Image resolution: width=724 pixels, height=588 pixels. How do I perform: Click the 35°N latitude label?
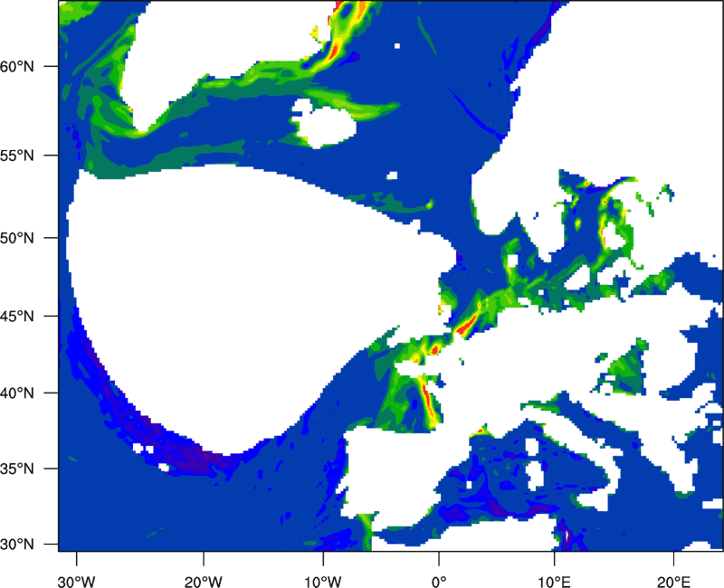pyautogui.click(x=17, y=469)
